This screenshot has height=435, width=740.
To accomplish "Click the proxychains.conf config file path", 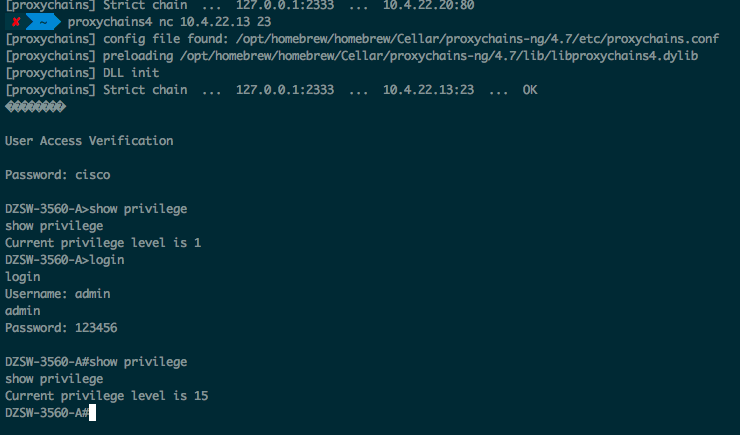I will click(x=477, y=39).
